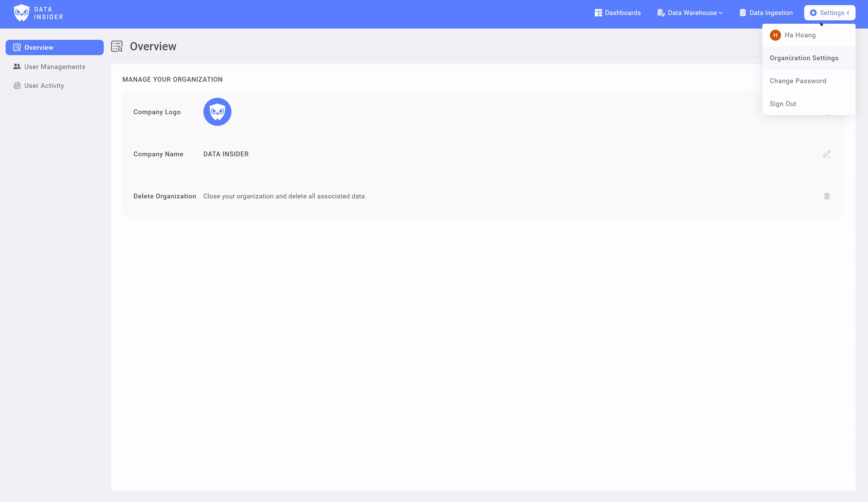The width and height of the screenshot is (868, 502).
Task: Click the Settings gear icon
Action: tap(813, 13)
